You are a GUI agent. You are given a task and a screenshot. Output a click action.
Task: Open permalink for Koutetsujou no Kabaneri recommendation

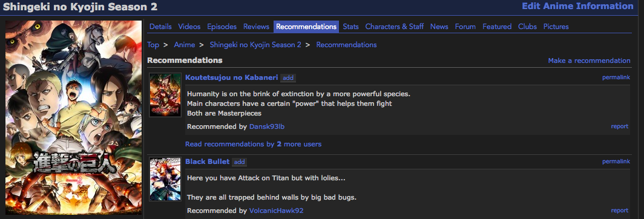click(616, 77)
